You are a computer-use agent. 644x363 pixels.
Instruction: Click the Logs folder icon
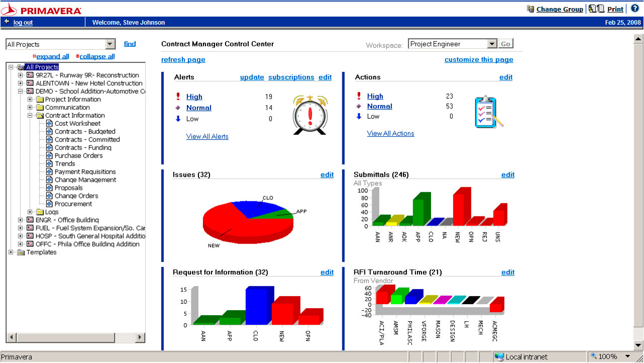point(40,212)
